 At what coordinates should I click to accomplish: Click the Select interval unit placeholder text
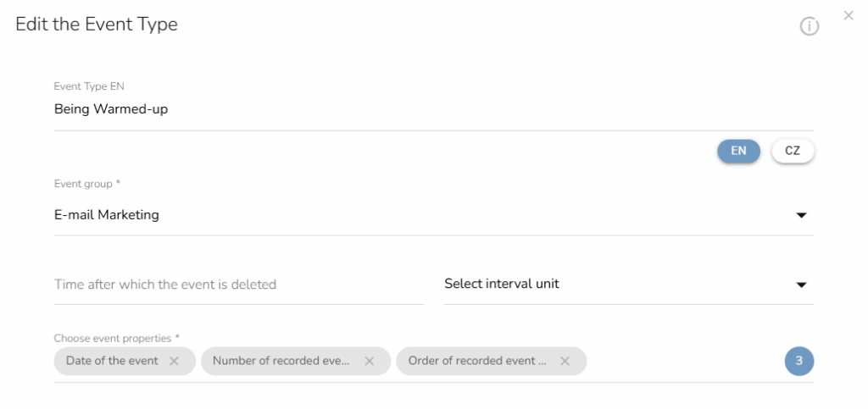pos(502,284)
